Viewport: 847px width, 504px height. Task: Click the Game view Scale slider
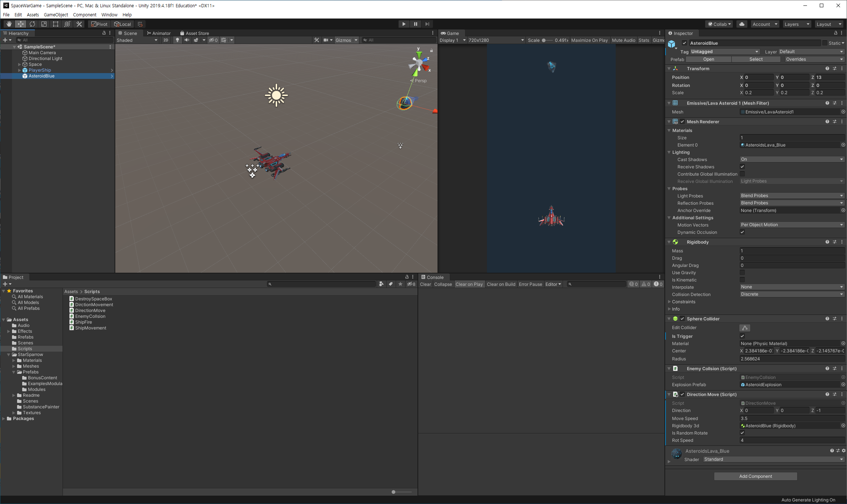pyautogui.click(x=547, y=40)
